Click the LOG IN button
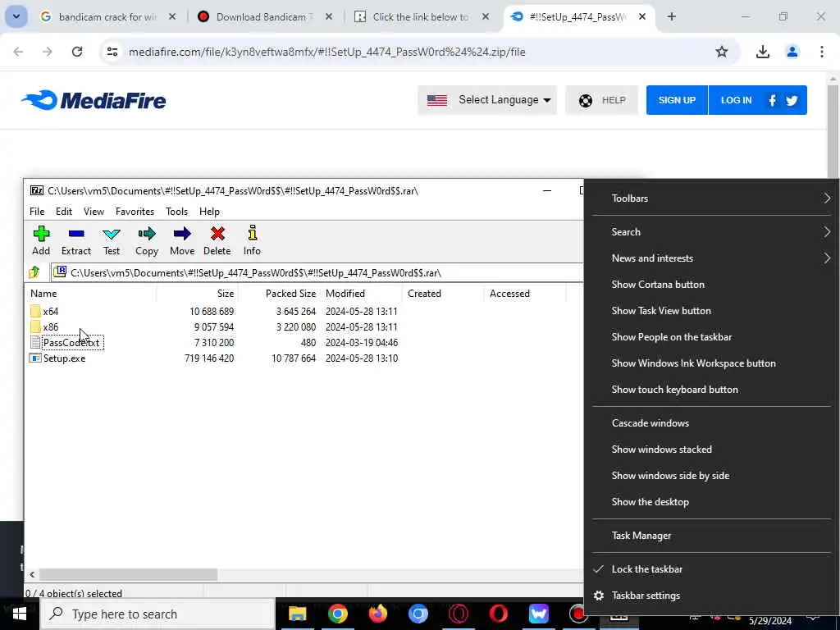 [736, 100]
